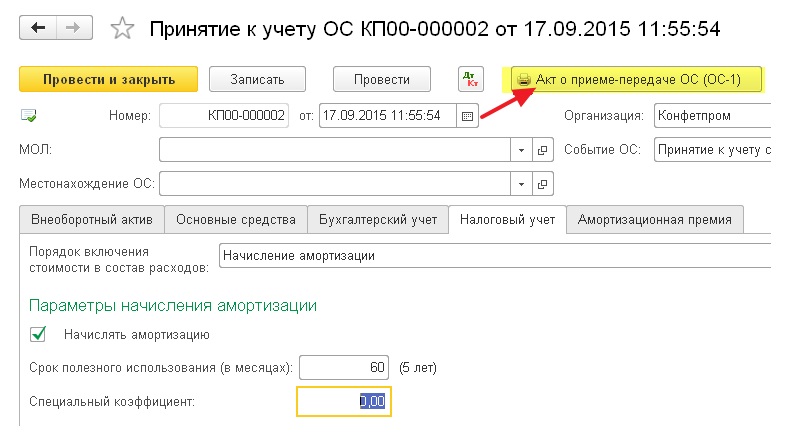This screenshot has width=794, height=443.
Task: Click the Местонахождение ОС input field
Action: coord(335,184)
